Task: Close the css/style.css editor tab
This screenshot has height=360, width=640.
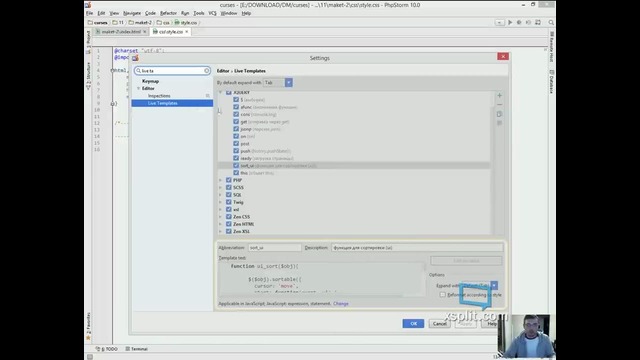Action: [x=187, y=31]
